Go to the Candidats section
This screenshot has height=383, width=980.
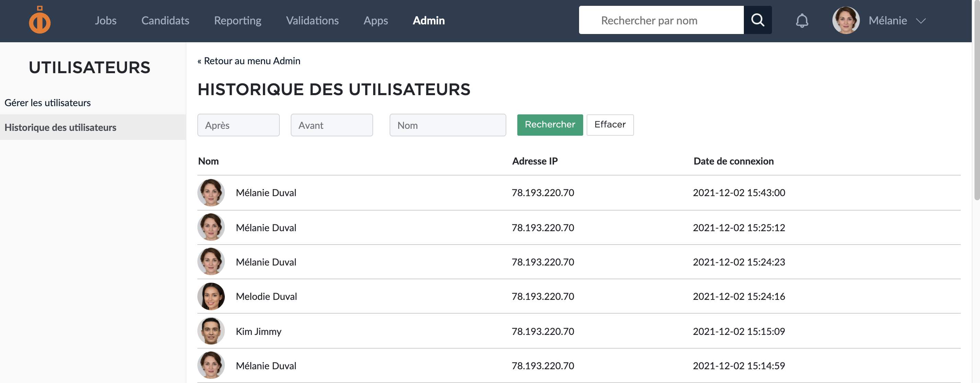coord(165,21)
